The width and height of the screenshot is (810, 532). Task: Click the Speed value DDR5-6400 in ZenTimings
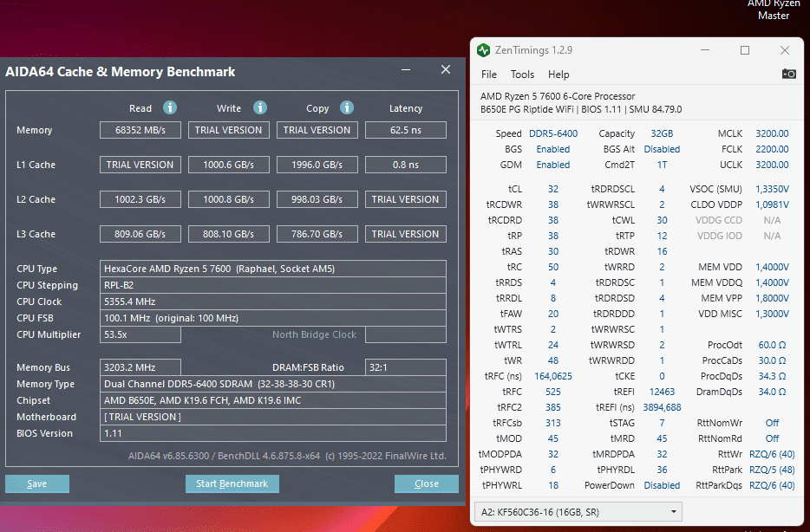(x=553, y=133)
